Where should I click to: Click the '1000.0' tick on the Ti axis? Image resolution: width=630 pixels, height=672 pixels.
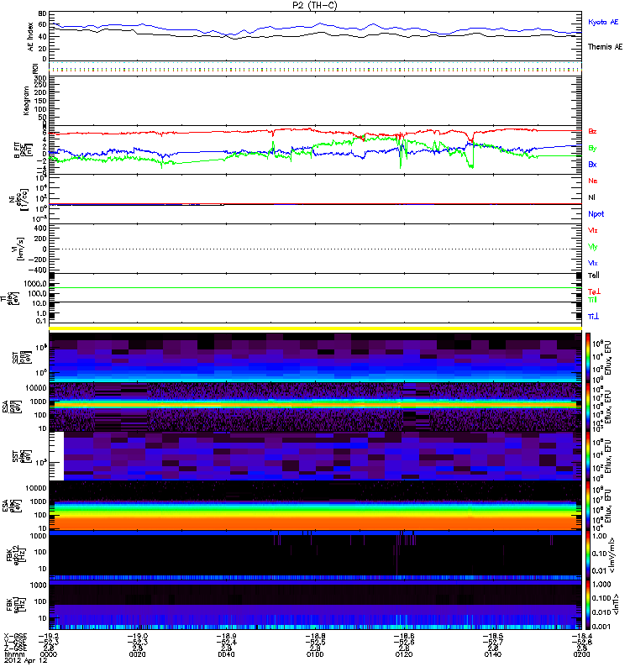pos(35,283)
